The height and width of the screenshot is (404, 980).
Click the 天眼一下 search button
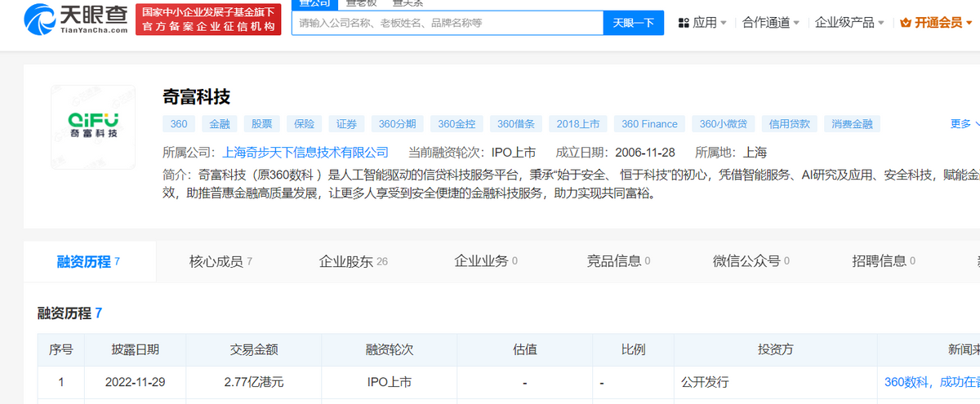click(x=634, y=23)
